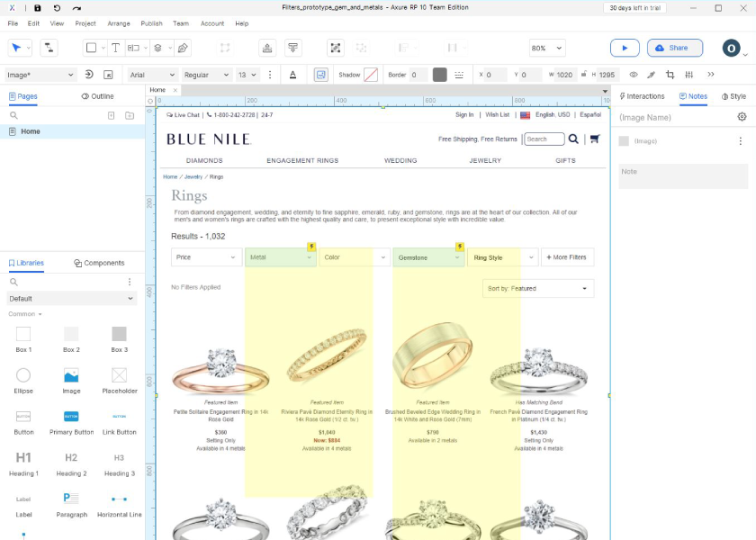
Task: Add a new folder in the Pages panel
Action: tap(130, 115)
